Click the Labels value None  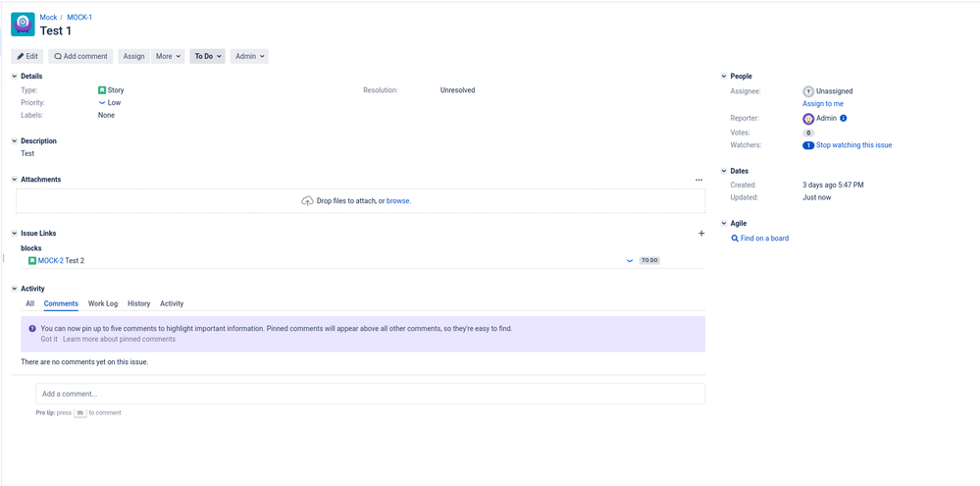106,115
